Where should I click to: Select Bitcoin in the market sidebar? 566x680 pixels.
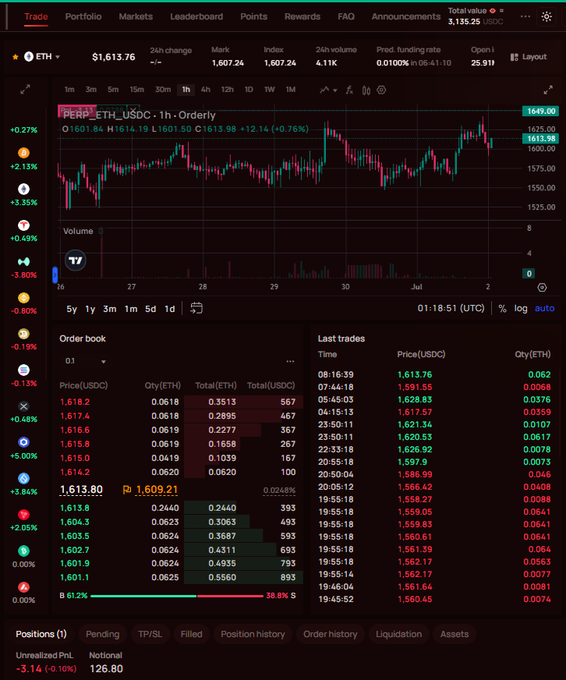[23, 153]
